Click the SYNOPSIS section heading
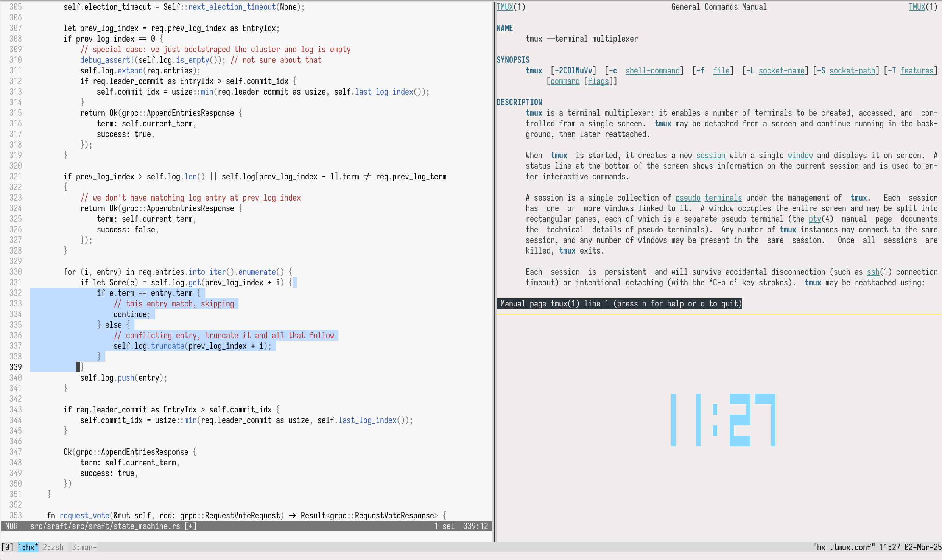 click(x=513, y=60)
